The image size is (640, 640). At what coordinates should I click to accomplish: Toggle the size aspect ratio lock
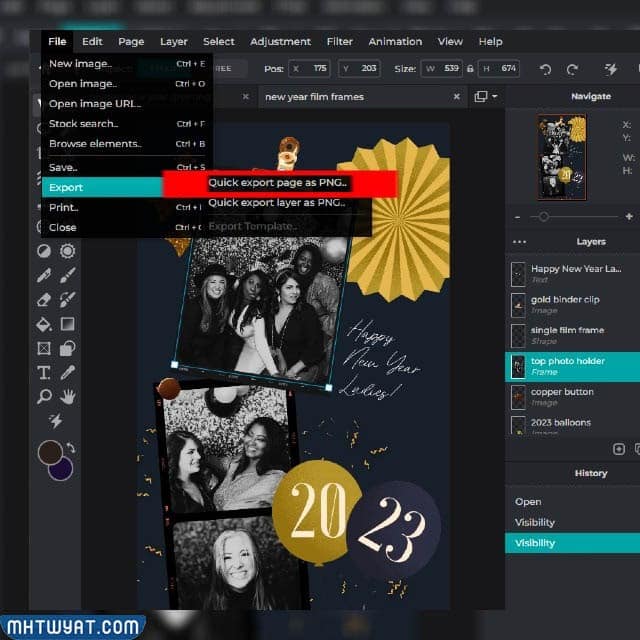point(470,69)
